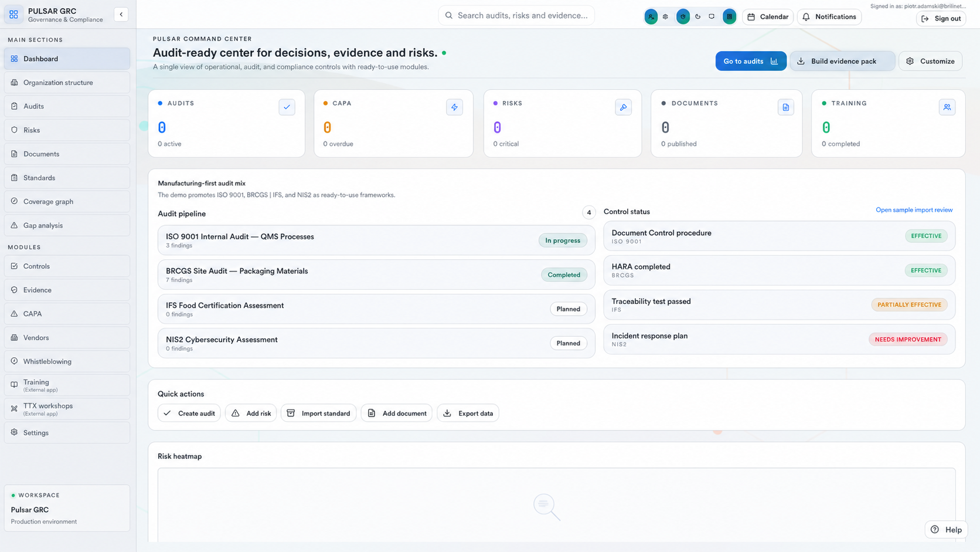Screen dimensions: 980x552
Task: Click the checkmark icon on Audits card
Action: click(x=287, y=107)
